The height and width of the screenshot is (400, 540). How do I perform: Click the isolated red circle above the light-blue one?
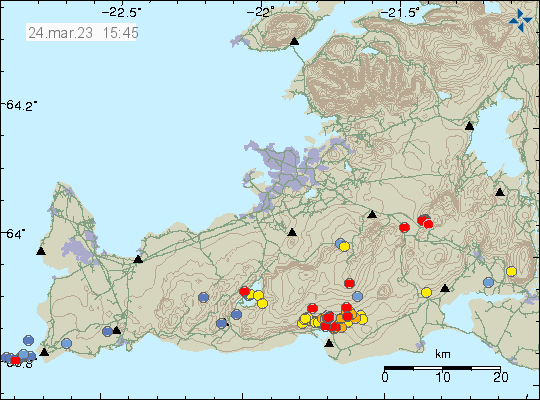[349, 284]
